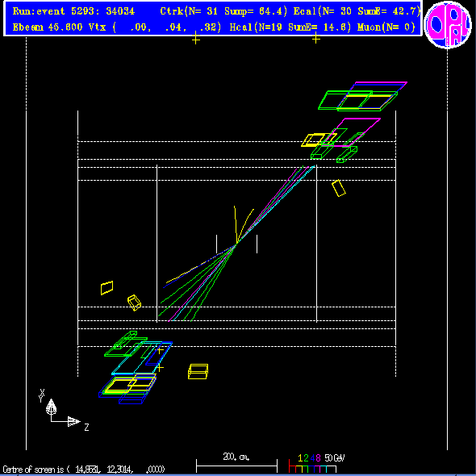
Task: Click the Hcal N=19 summary text
Action: [x=290, y=27]
